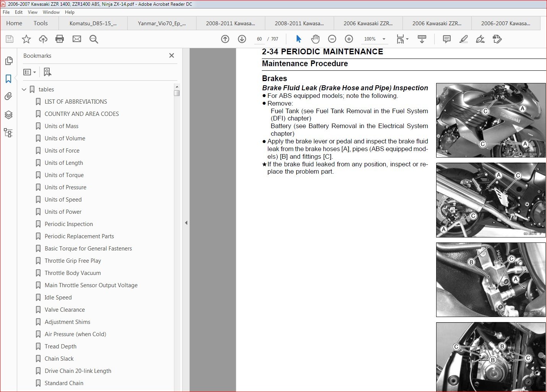Open the Attachments paperclip panel
Screen dimensions: 547x392
(x=8, y=96)
